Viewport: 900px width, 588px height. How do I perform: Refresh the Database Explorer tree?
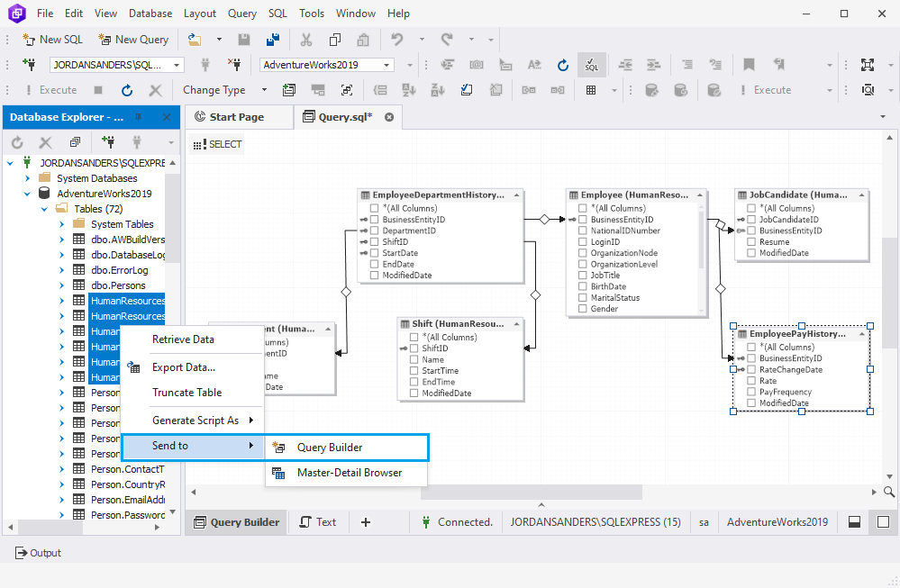point(15,142)
